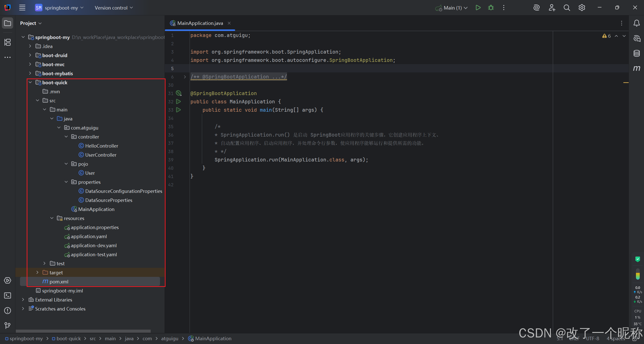Toggle the Project tool window folder icon
Image resolution: width=644 pixels, height=344 pixels.
(x=8, y=23)
